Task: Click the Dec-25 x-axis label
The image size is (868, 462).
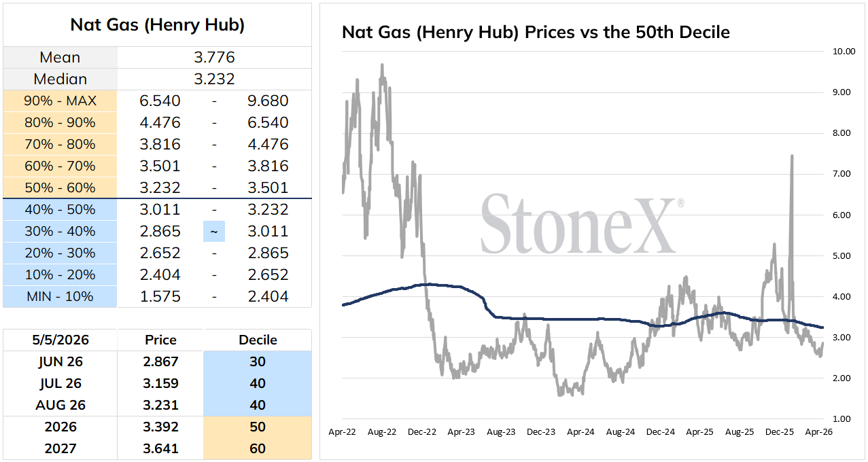Action: click(x=780, y=431)
